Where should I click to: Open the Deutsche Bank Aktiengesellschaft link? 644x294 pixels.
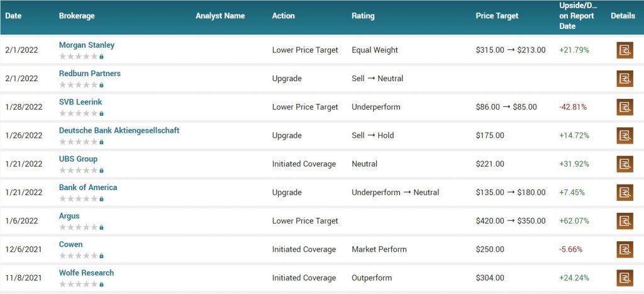click(x=119, y=130)
